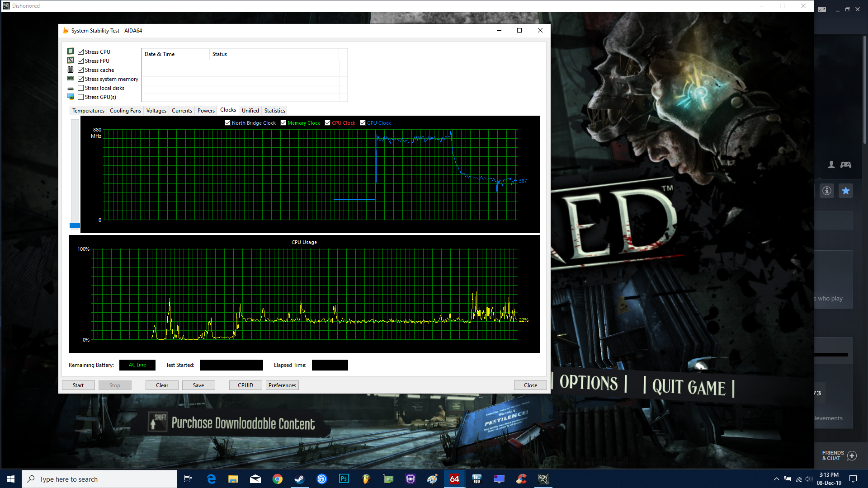This screenshot has width=868, height=488.
Task: Open Steam Friends & Chat
Action: pyautogui.click(x=839, y=455)
